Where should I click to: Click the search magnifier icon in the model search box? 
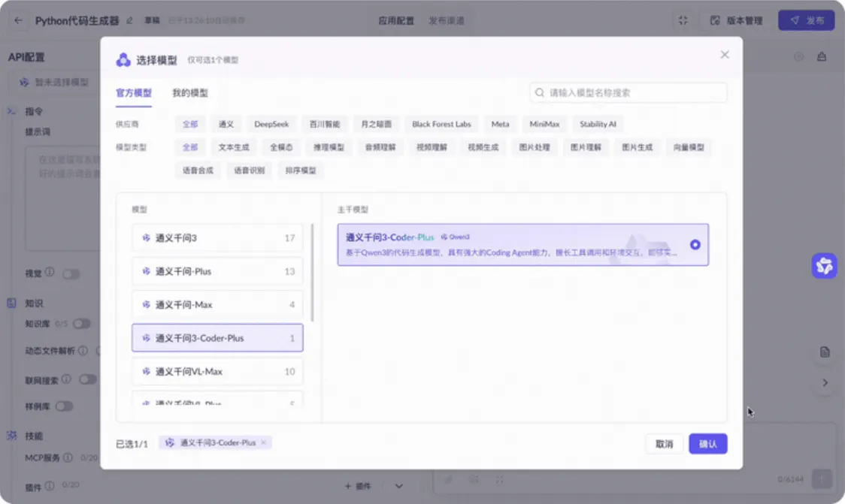[540, 92]
